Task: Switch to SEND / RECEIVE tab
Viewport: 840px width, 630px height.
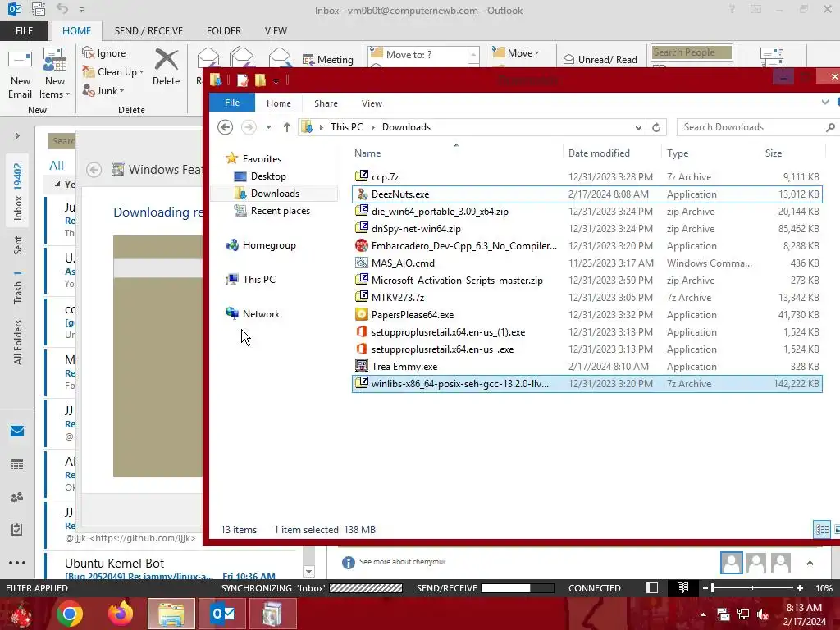Action: [x=148, y=30]
